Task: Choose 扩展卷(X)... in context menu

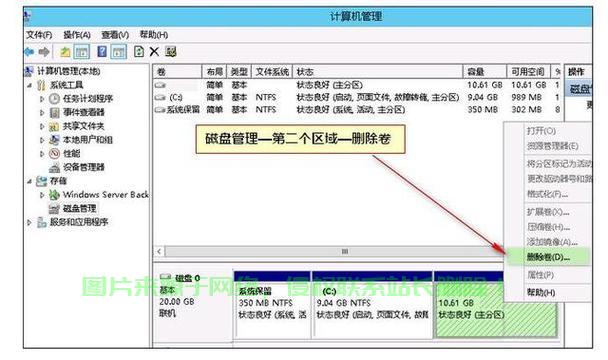Action: click(548, 212)
